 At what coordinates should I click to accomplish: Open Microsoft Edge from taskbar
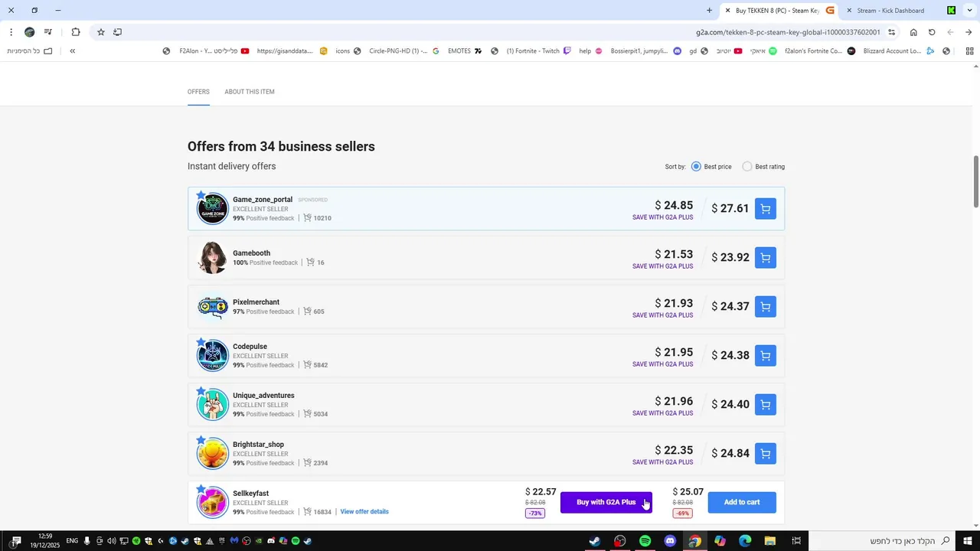tap(745, 541)
